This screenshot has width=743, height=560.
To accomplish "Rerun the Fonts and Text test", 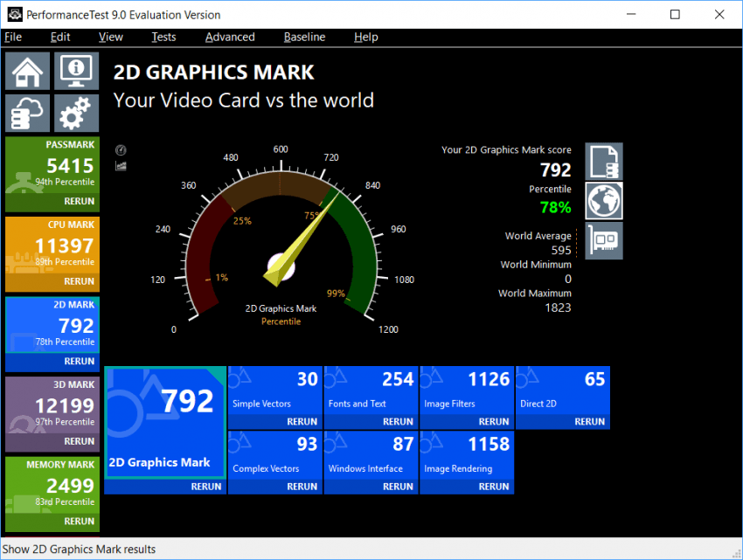I will coord(398,422).
